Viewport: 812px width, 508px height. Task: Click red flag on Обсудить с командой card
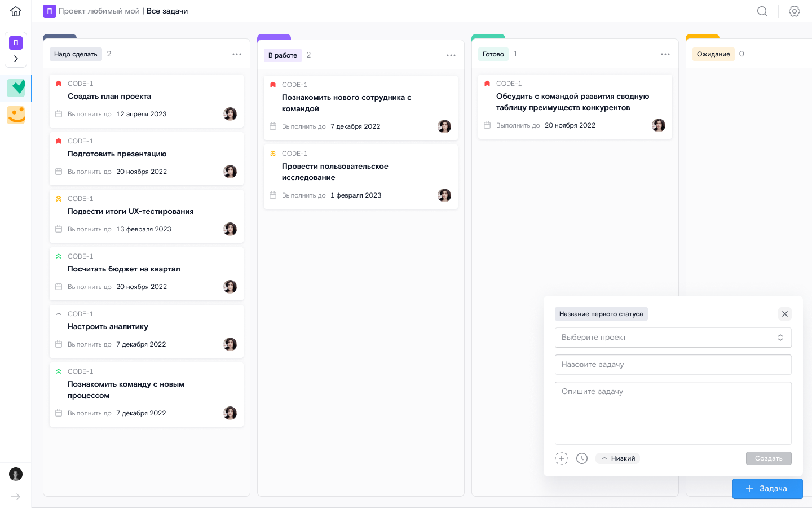487,84
